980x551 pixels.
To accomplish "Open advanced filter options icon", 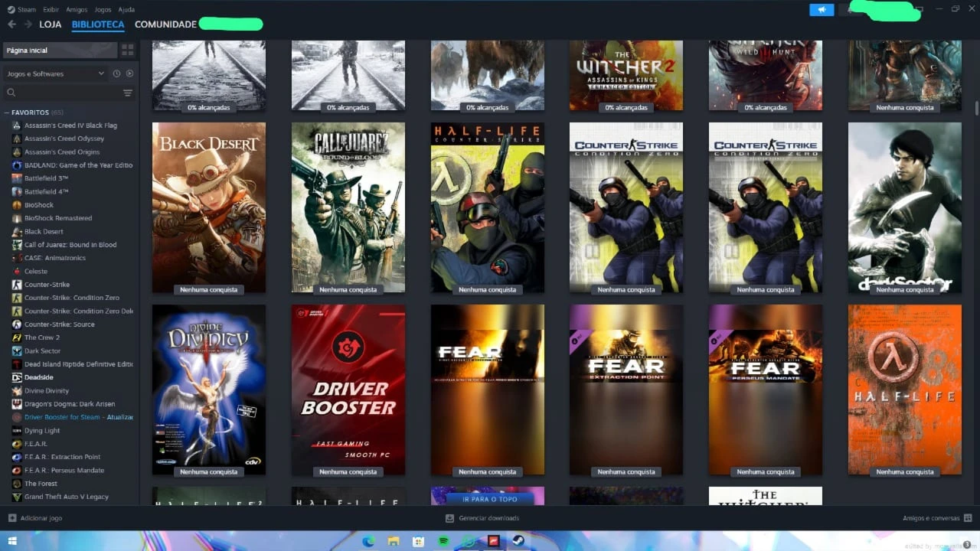I will pyautogui.click(x=128, y=93).
